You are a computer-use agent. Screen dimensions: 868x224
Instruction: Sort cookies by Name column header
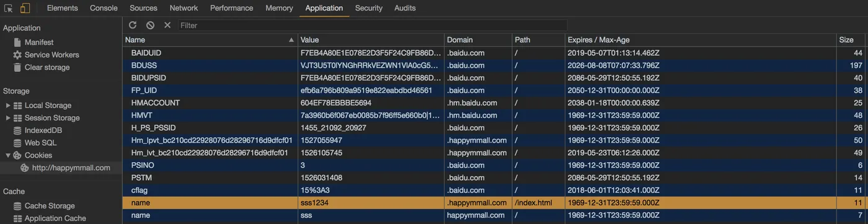coord(210,40)
